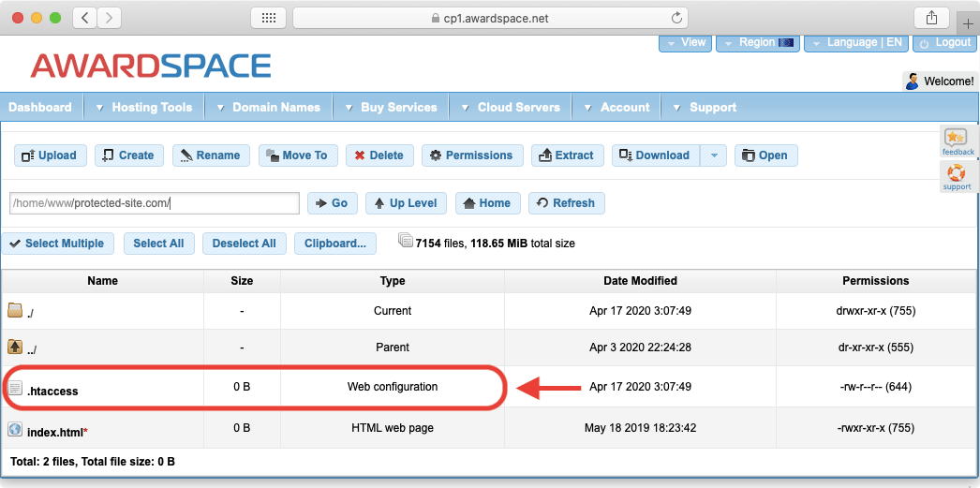The height and width of the screenshot is (488, 980).
Task: Open the feedback star side icon
Action: pos(958,141)
